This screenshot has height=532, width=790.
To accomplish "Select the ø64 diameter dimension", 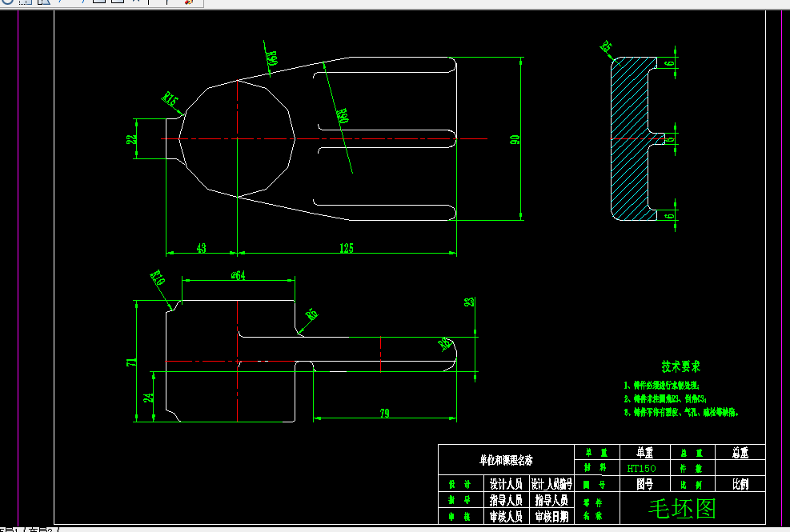I will (239, 275).
